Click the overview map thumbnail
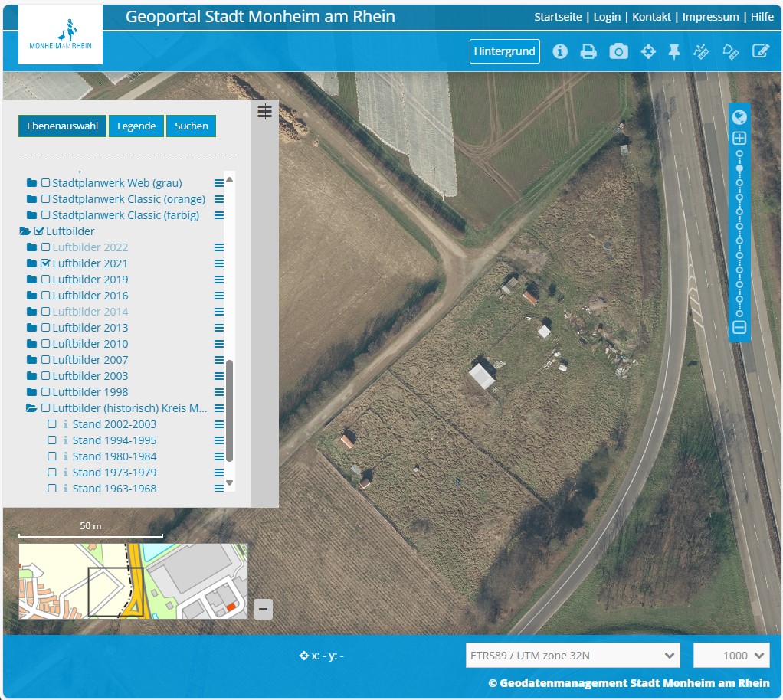783x700 pixels. click(x=133, y=581)
